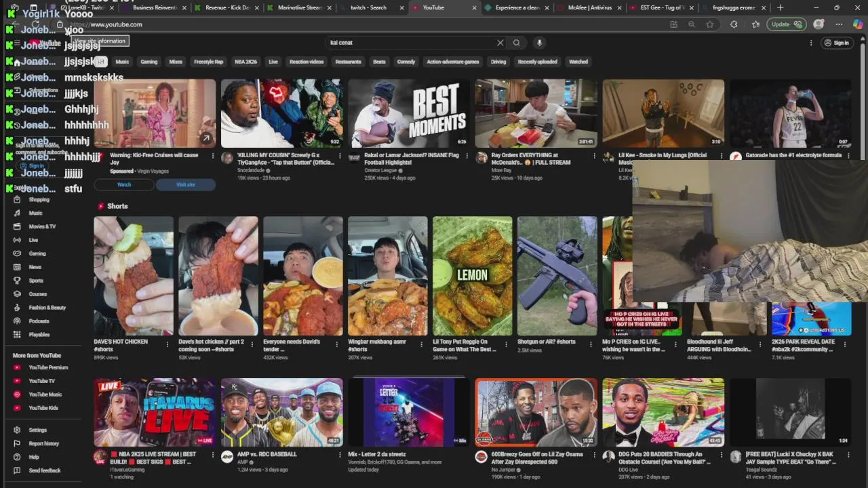
Task: Open options for Rakai or Lamar Jackson video
Action: (x=467, y=156)
